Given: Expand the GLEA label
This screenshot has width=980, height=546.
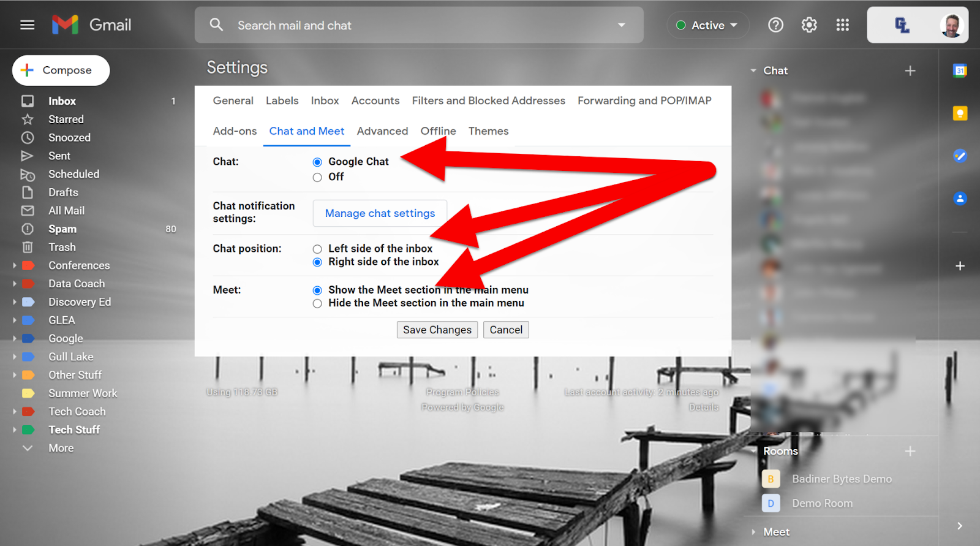Looking at the screenshot, I should (x=15, y=320).
